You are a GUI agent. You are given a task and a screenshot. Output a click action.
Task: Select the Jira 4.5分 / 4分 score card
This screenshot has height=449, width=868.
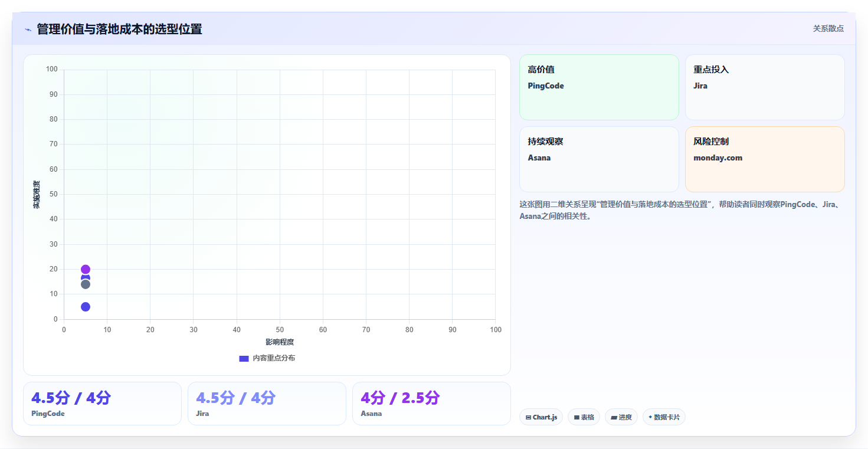(x=267, y=404)
